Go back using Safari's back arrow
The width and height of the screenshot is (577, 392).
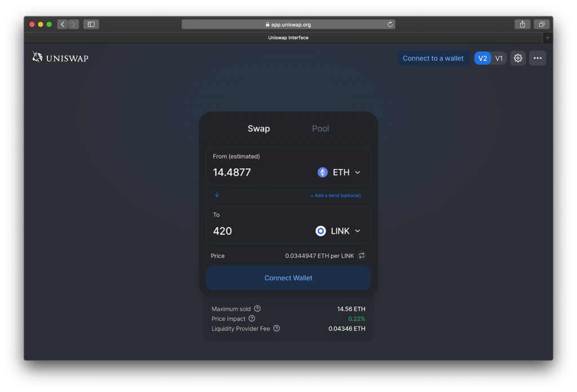[63, 24]
